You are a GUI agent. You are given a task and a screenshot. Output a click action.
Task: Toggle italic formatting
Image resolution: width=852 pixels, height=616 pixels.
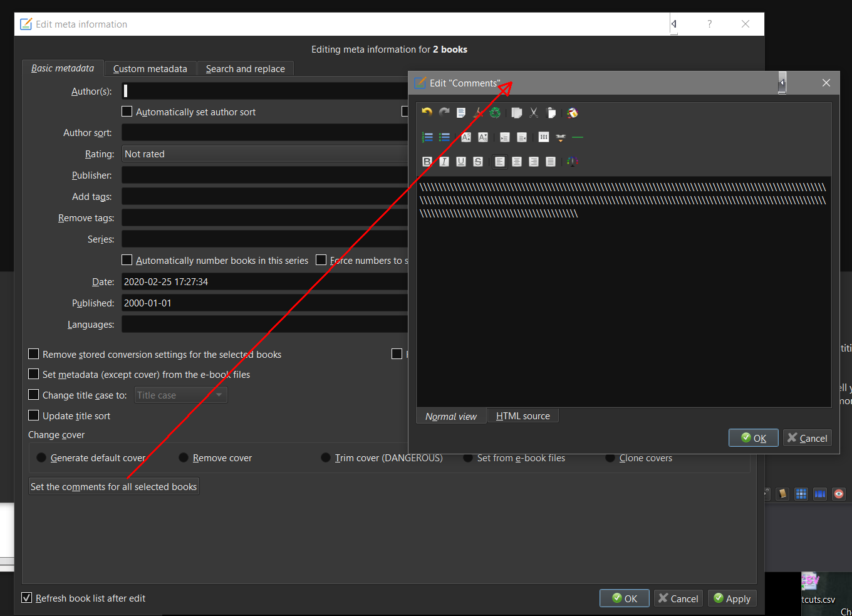point(444,162)
